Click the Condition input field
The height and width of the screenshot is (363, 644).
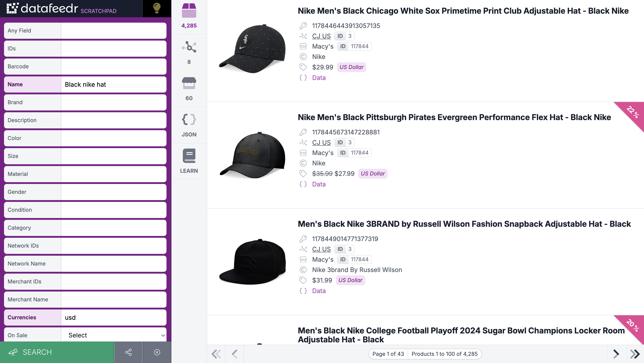[114, 210]
